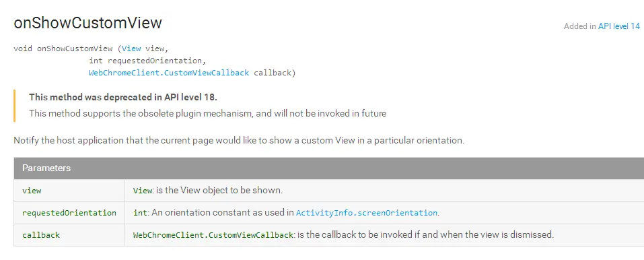Click 'int requestedOrientation,' in the method signature
Image resolution: width=644 pixels, height=260 pixels.
pos(147,61)
